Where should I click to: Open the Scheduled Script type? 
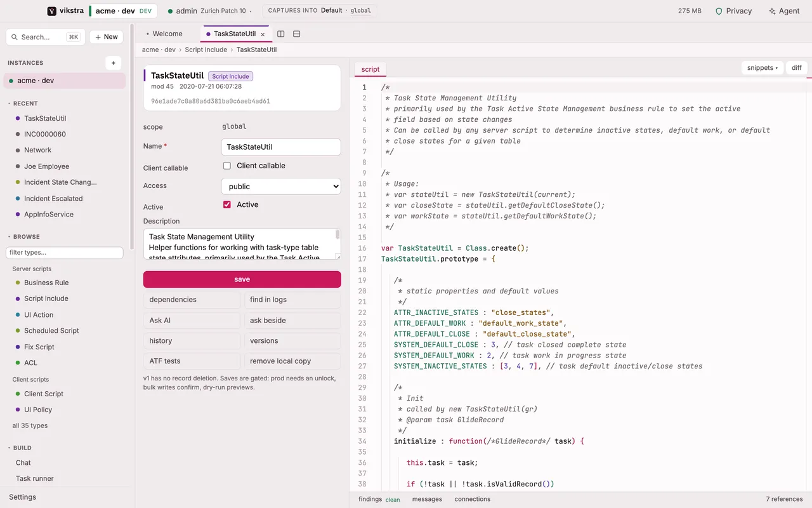(51, 331)
